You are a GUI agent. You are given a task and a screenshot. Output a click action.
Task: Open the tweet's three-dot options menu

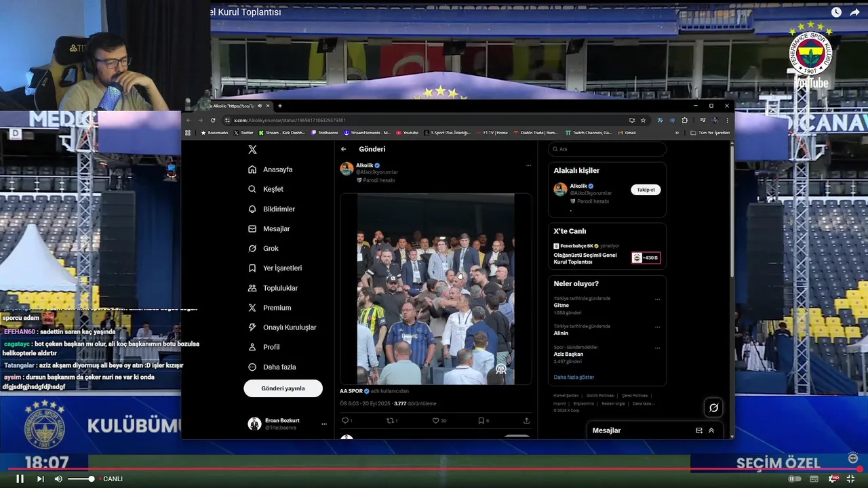coord(528,165)
